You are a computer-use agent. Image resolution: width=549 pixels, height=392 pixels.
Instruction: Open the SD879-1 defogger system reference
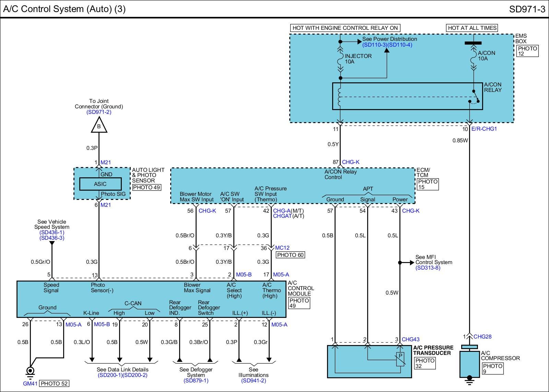(x=196, y=381)
